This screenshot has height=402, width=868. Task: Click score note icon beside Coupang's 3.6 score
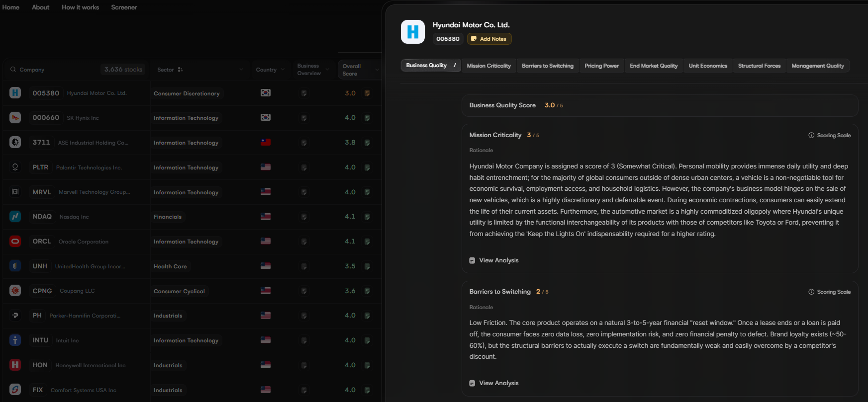click(x=367, y=291)
